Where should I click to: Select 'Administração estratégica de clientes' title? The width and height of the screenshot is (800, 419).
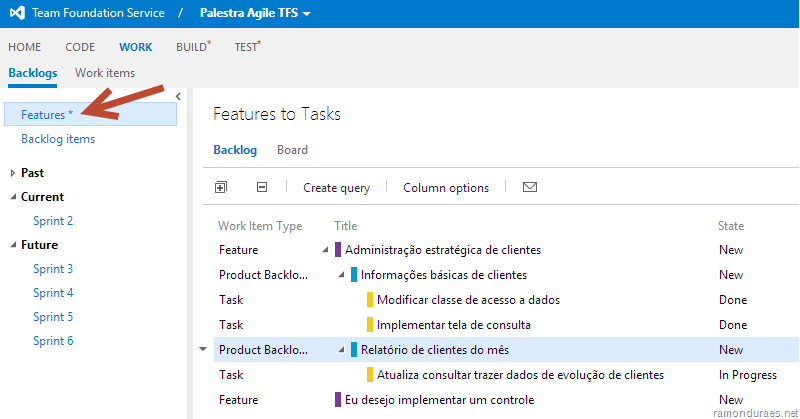point(443,250)
